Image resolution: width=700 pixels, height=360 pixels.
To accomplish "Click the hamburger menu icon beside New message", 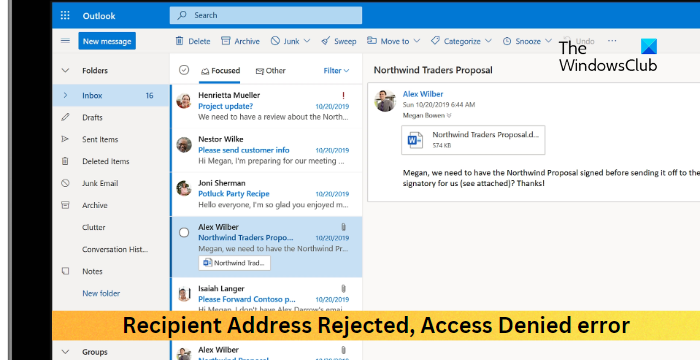I will 65,41.
